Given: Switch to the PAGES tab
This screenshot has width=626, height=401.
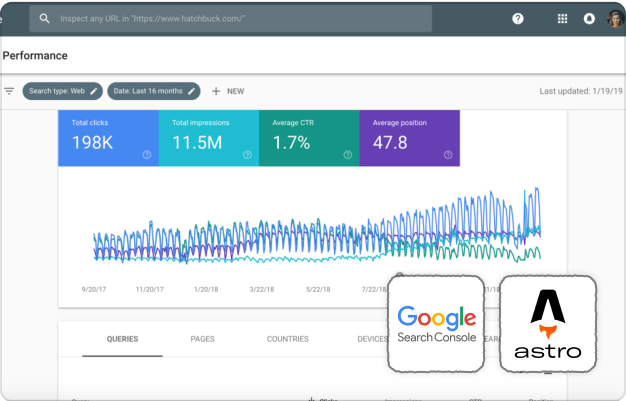Looking at the screenshot, I should tap(202, 339).
